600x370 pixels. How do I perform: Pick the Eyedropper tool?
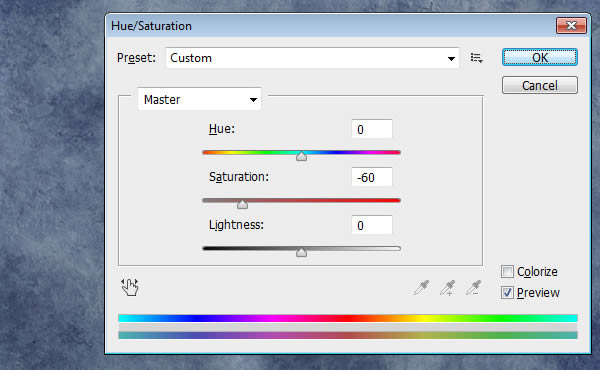pyautogui.click(x=422, y=288)
